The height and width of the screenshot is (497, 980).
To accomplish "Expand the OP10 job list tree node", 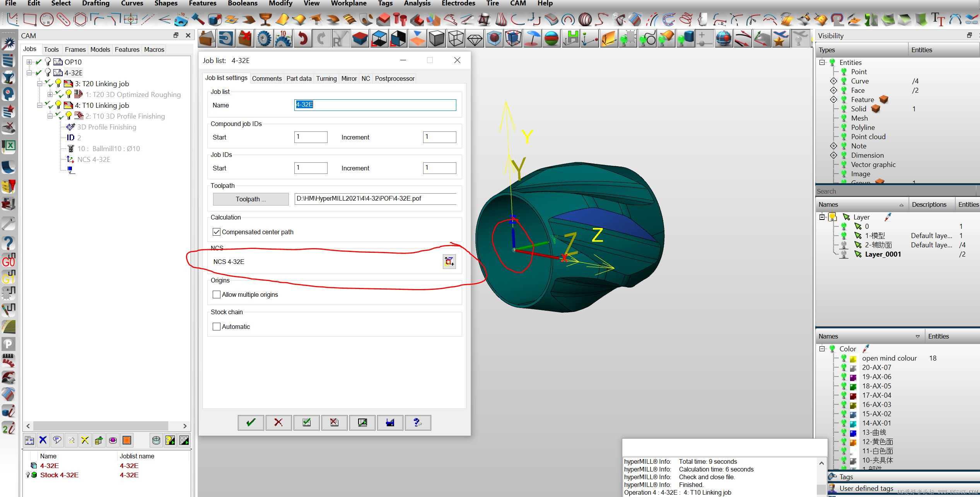I will 29,62.
